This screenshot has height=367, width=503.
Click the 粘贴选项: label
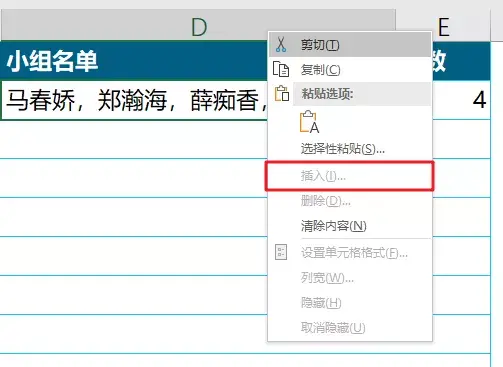327,94
